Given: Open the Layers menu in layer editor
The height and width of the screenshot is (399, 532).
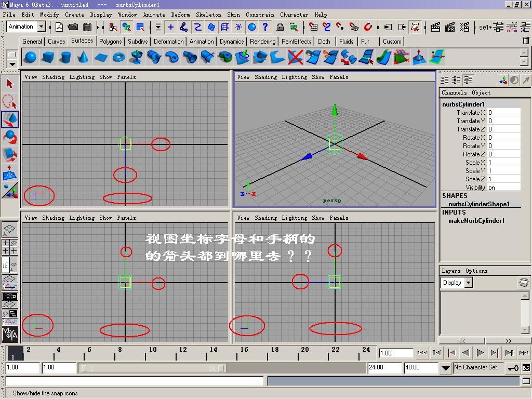Looking at the screenshot, I should [451, 271].
